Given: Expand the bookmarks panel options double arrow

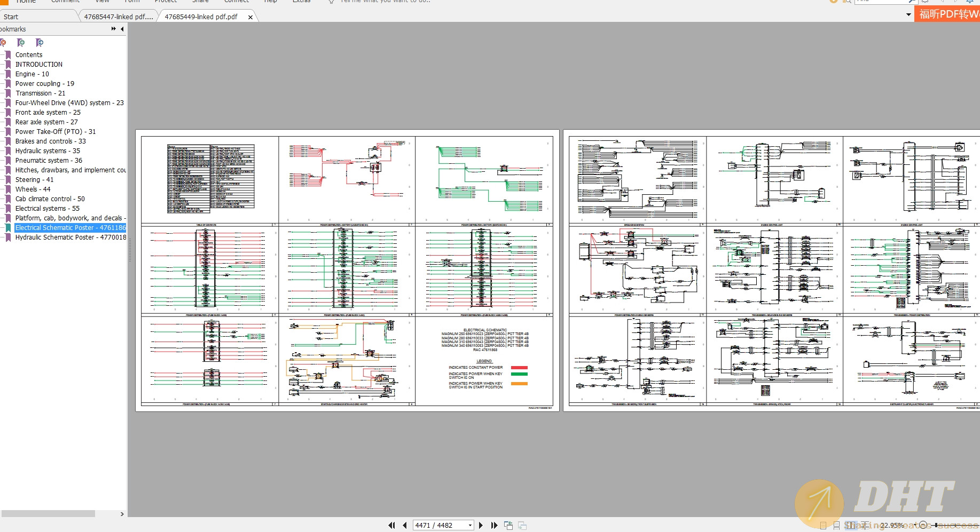Looking at the screenshot, I should 113,29.
